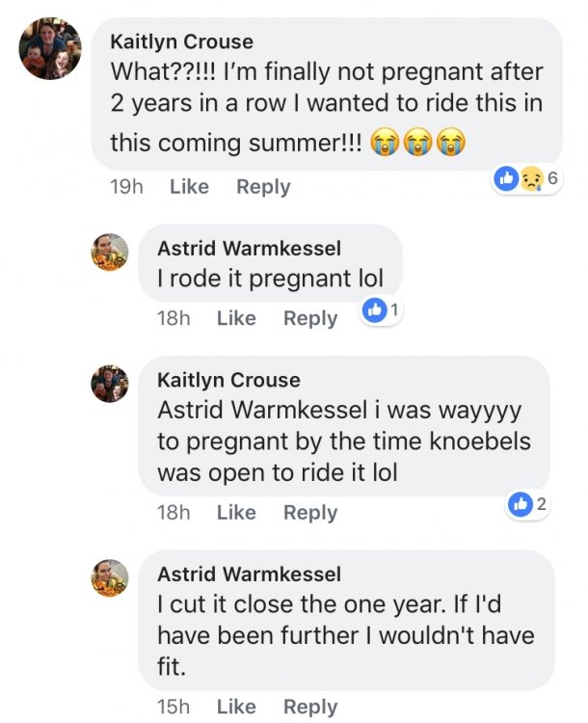Reply to "I rode it pregnant lol" comment

click(x=310, y=318)
